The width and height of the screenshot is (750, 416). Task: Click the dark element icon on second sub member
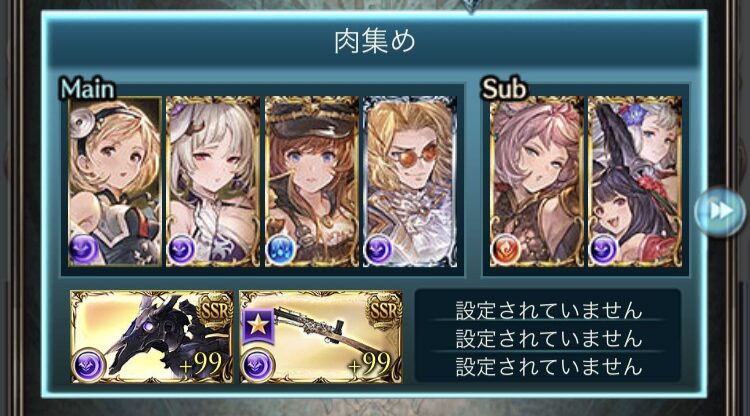605,250
